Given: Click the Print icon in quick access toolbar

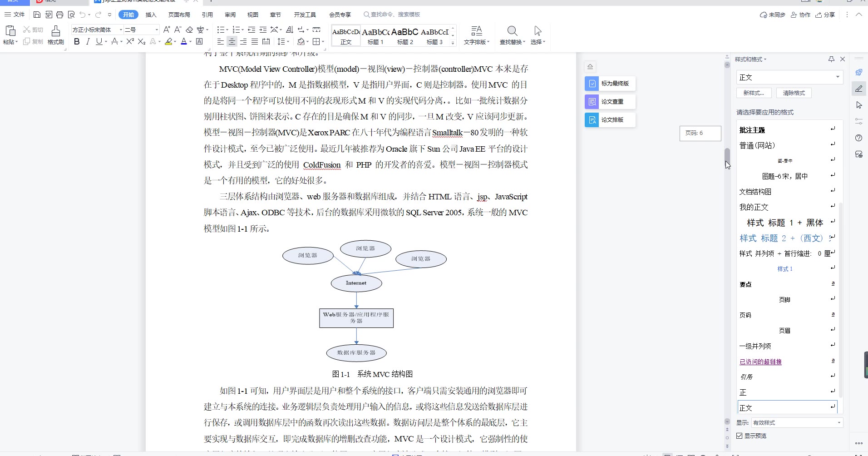Looking at the screenshot, I should coord(60,15).
